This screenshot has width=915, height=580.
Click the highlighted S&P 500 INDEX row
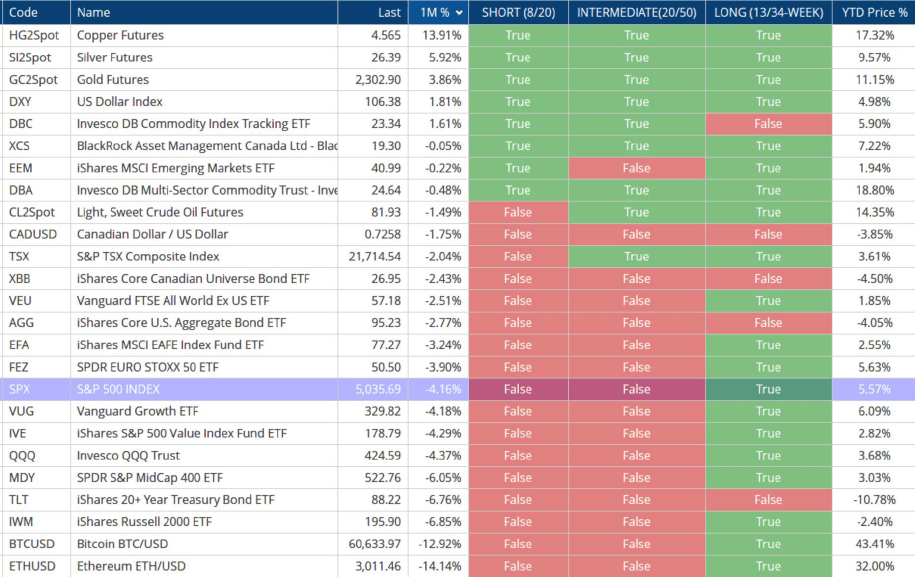[118, 389]
